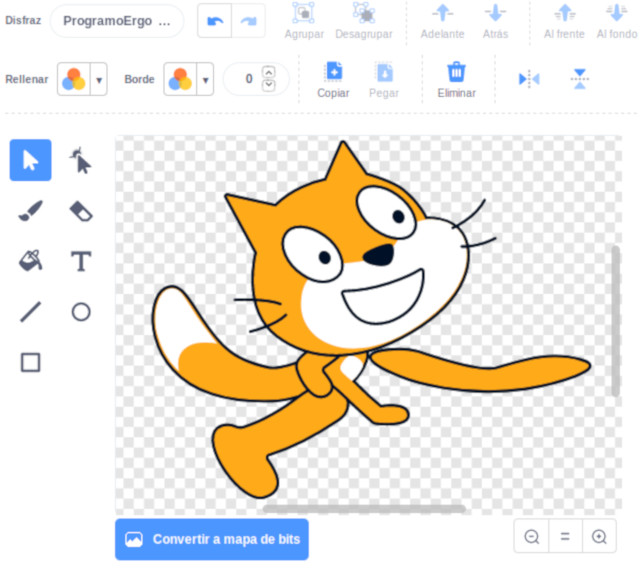This screenshot has width=640, height=570.
Task: Click the horizontal canvas scrollbar
Action: pos(364,509)
